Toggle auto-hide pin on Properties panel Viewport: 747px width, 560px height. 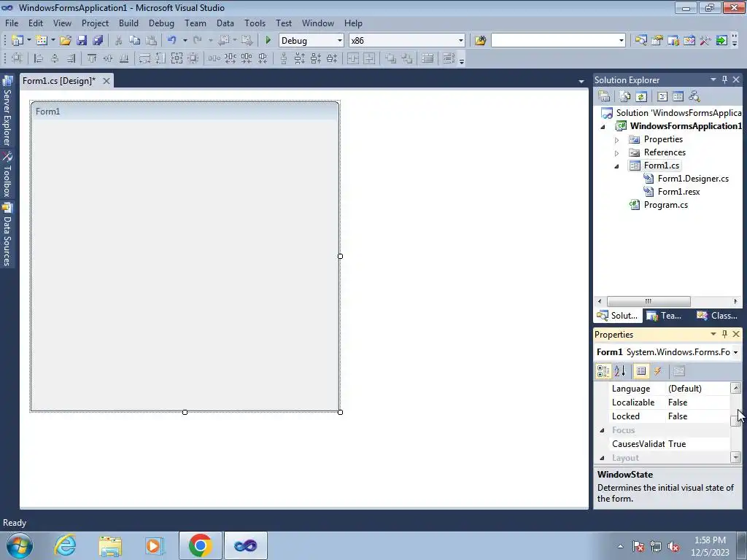tap(724, 334)
